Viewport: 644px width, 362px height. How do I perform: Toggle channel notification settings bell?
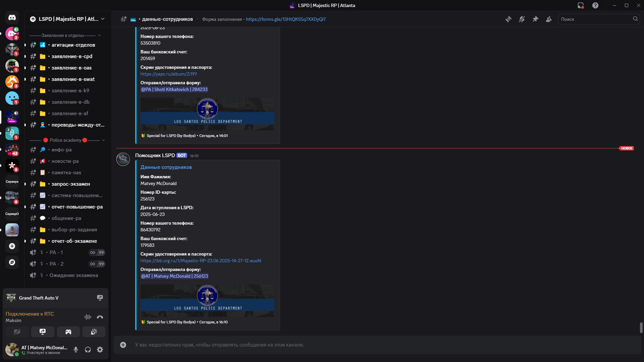(522, 19)
